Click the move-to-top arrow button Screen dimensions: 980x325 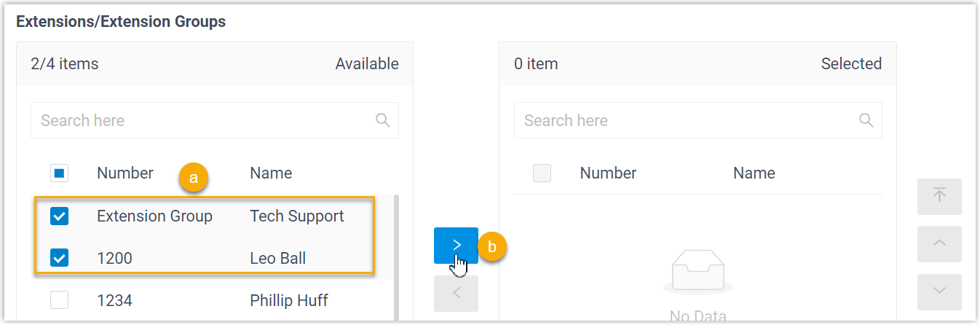939,196
